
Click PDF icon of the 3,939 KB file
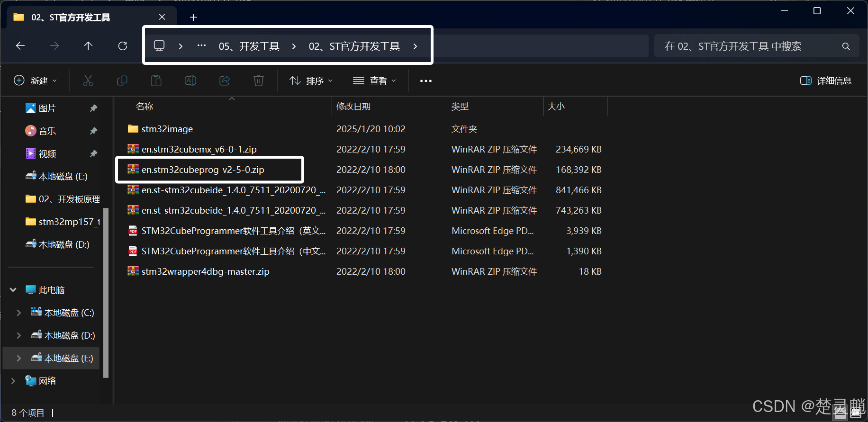tap(133, 231)
